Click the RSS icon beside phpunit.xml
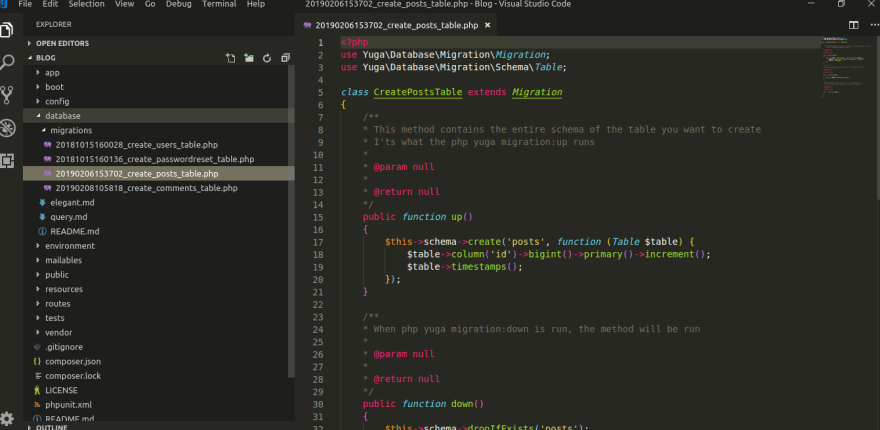The height and width of the screenshot is (430, 880). (38, 405)
